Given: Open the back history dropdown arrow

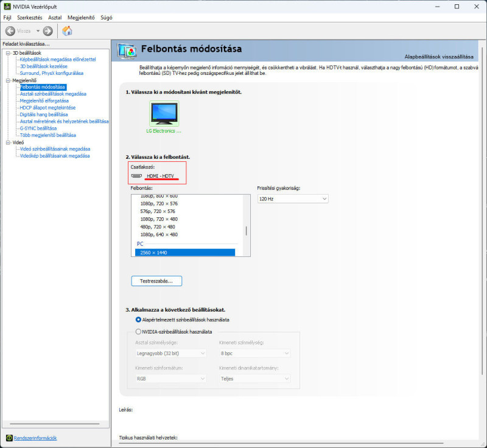Looking at the screenshot, I should coord(38,31).
